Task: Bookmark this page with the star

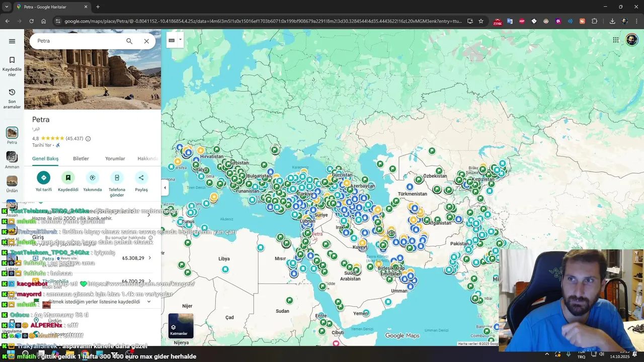Action: 481,21
